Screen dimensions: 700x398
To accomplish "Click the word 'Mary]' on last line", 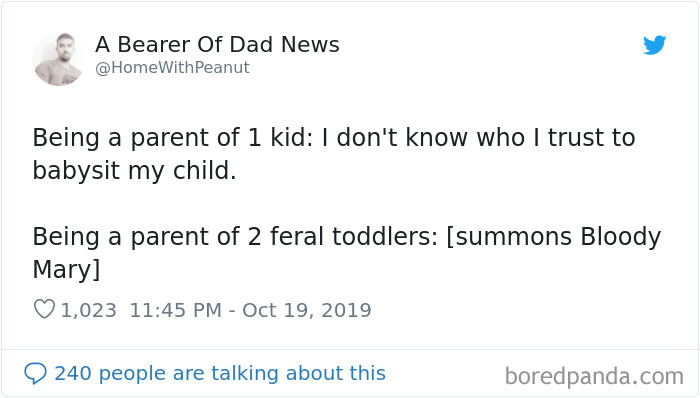I will point(67,270).
